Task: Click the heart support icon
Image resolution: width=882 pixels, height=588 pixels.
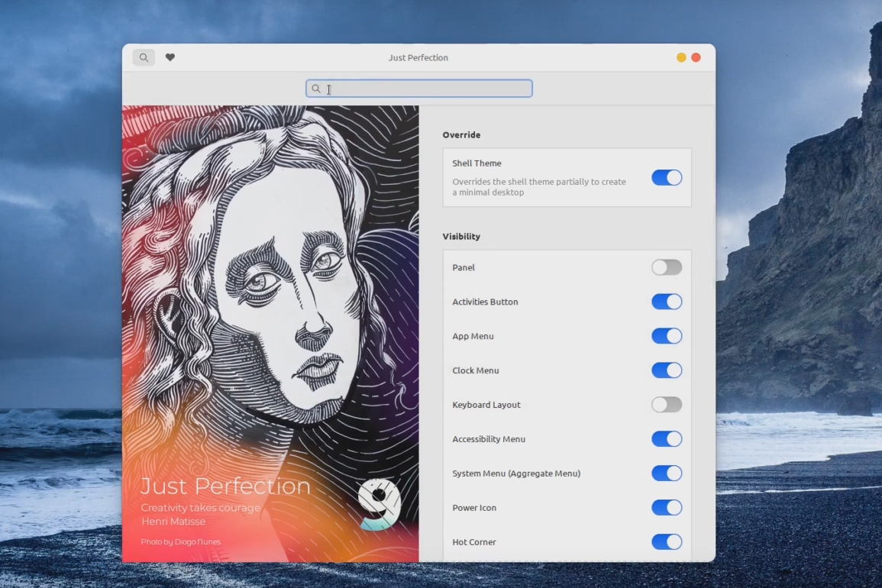Action: click(x=170, y=57)
